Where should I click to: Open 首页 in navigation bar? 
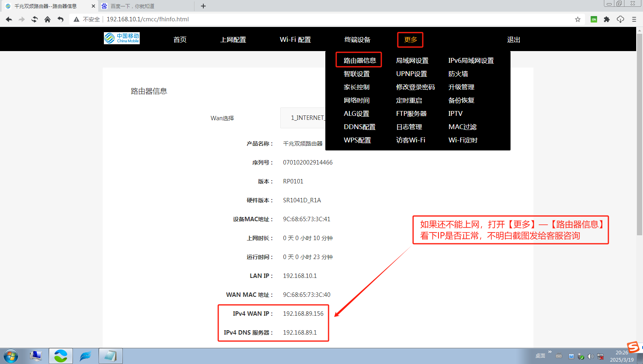click(180, 39)
